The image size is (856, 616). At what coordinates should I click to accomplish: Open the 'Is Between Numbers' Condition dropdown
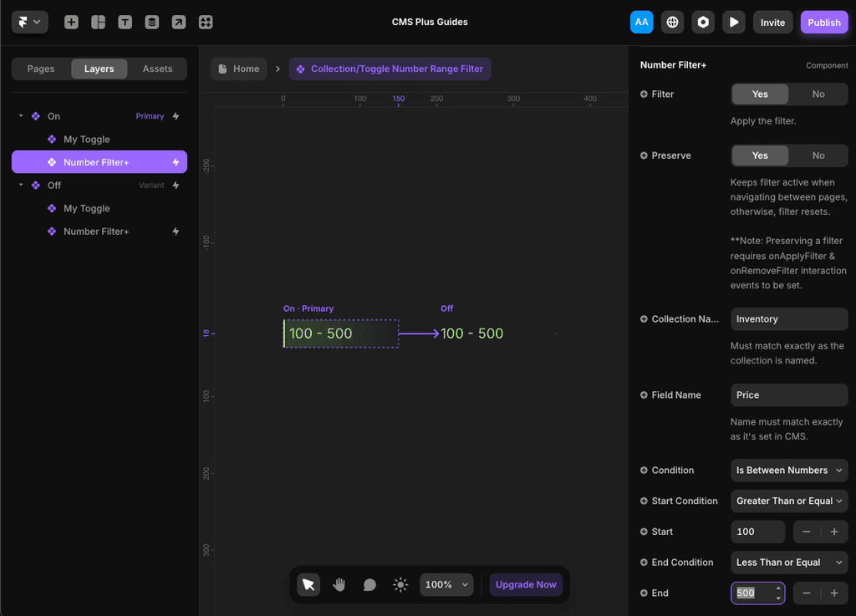pos(788,470)
